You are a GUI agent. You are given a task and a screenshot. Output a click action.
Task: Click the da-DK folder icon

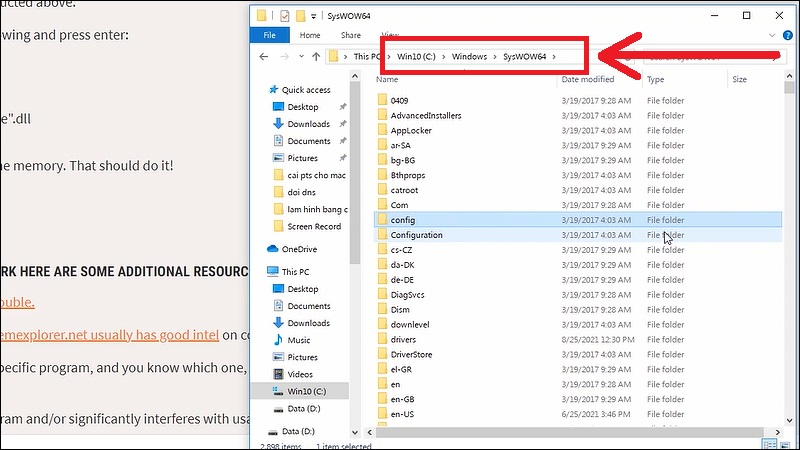point(382,264)
